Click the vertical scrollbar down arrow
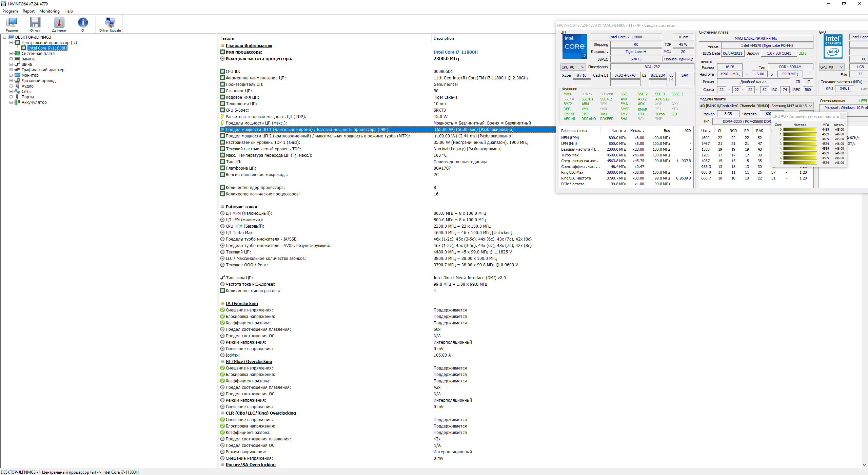 tap(864, 465)
